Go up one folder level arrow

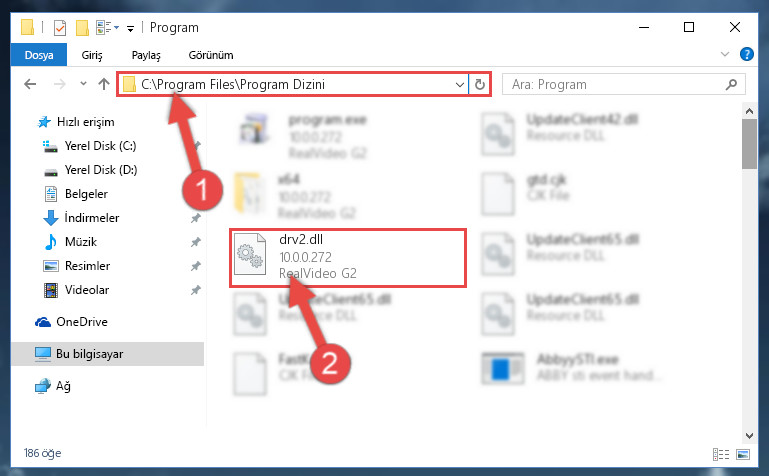[x=103, y=84]
